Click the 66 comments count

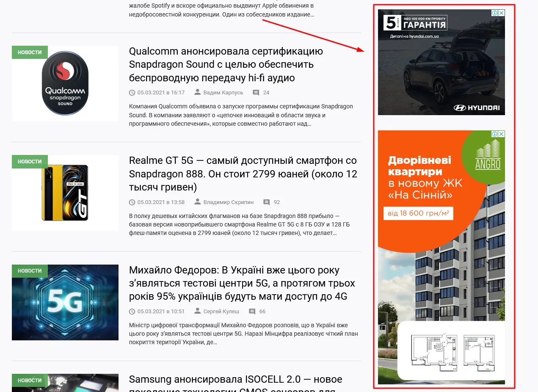tap(262, 312)
